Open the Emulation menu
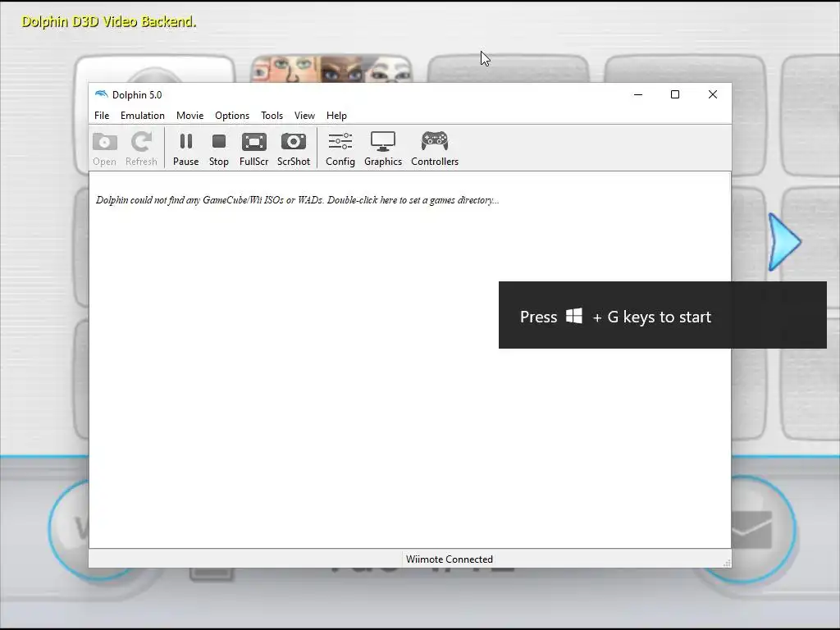The width and height of the screenshot is (840, 630). click(143, 115)
